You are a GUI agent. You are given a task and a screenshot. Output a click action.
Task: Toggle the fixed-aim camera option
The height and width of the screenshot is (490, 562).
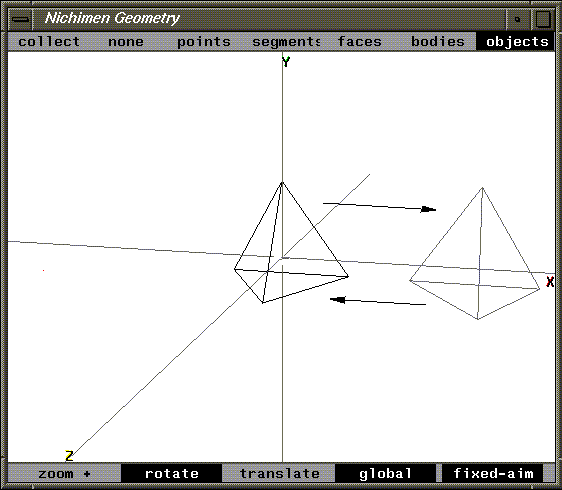coord(493,474)
